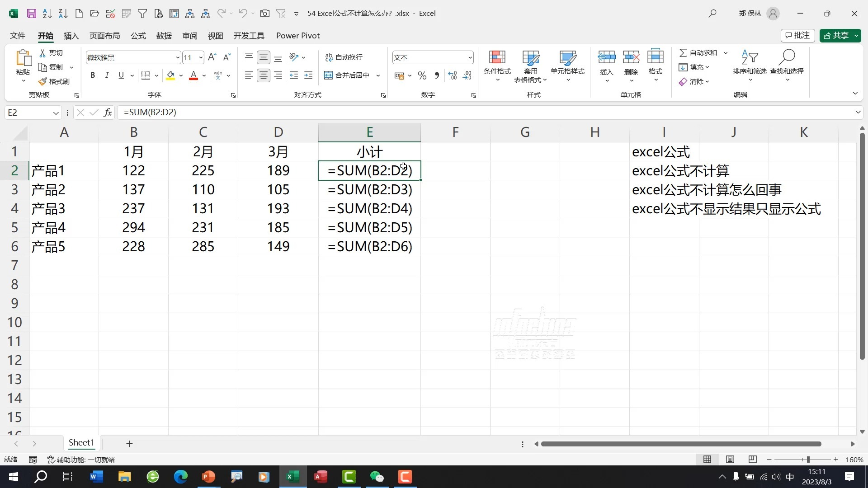Viewport: 868px width, 488px height.
Task: Toggle Bold formatting
Action: [93, 75]
